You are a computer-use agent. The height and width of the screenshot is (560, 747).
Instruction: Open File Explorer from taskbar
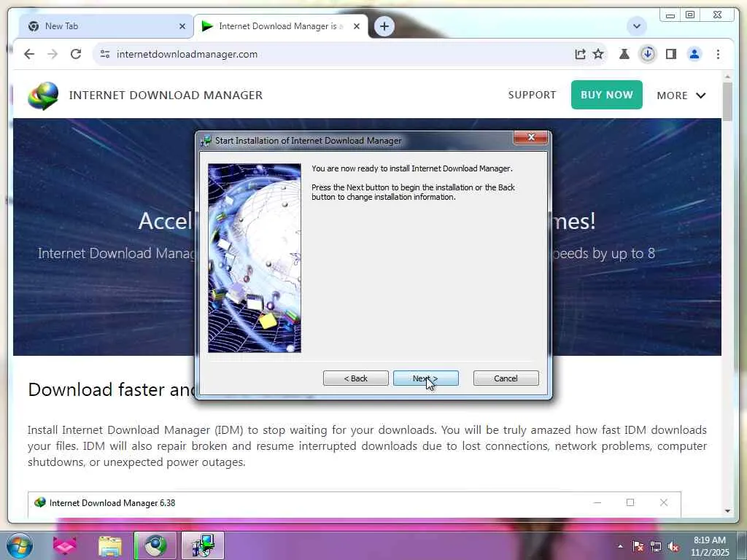click(110, 545)
